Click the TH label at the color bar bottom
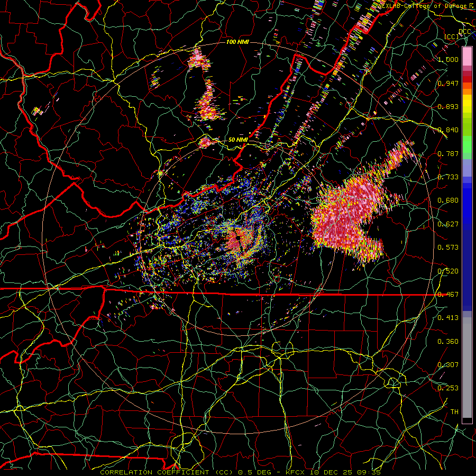Screen dimensions: 476x476 pos(454,412)
